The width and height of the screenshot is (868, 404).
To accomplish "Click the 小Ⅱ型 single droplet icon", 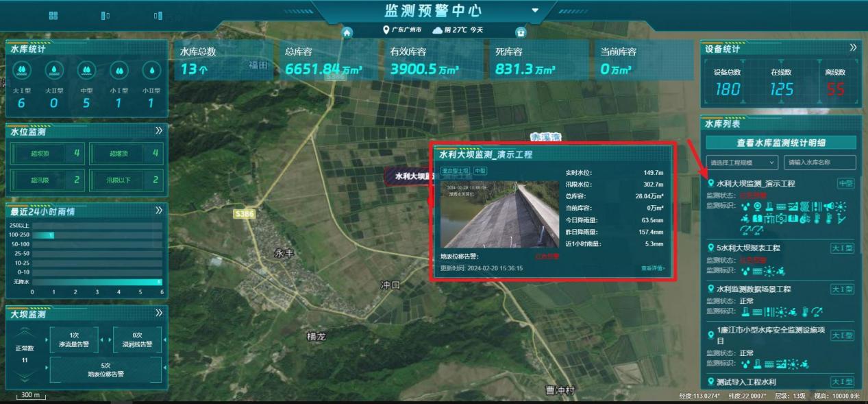I will 151,70.
